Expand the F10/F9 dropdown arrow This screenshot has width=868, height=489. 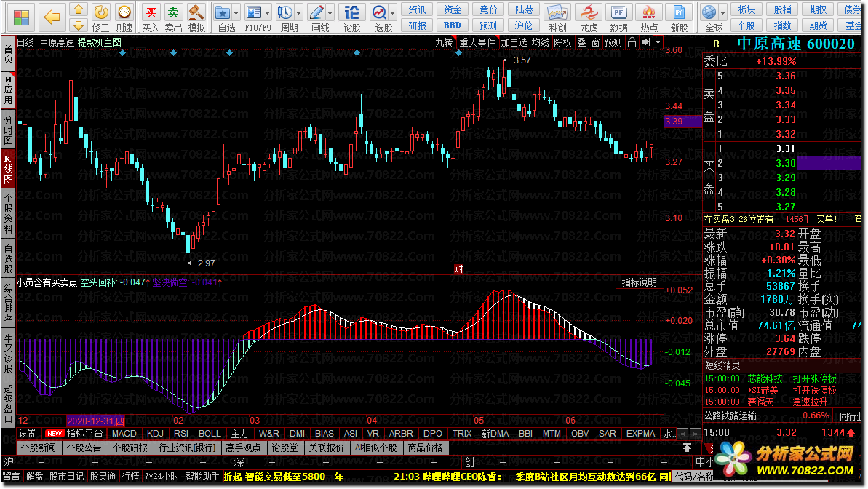[x=267, y=13]
